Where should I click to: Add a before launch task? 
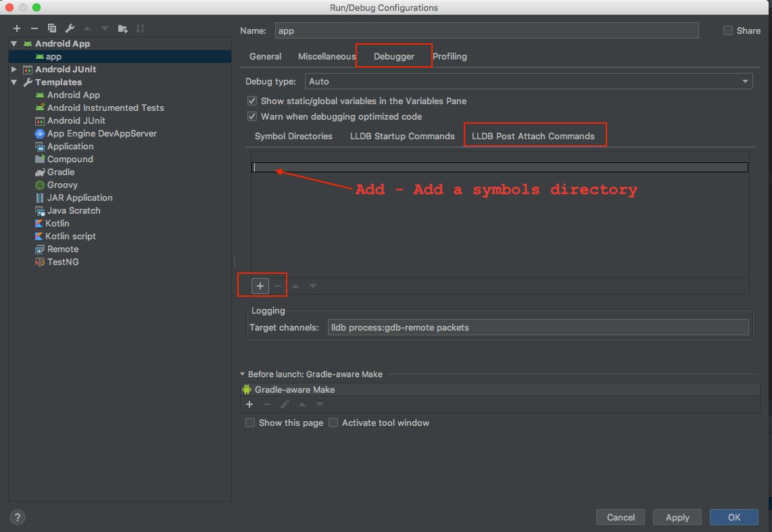pos(249,404)
